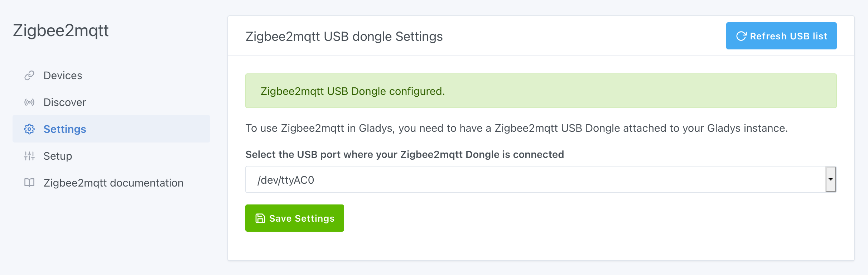
Task: Click the floppy disk icon on Save Settings
Action: pyautogui.click(x=260, y=218)
